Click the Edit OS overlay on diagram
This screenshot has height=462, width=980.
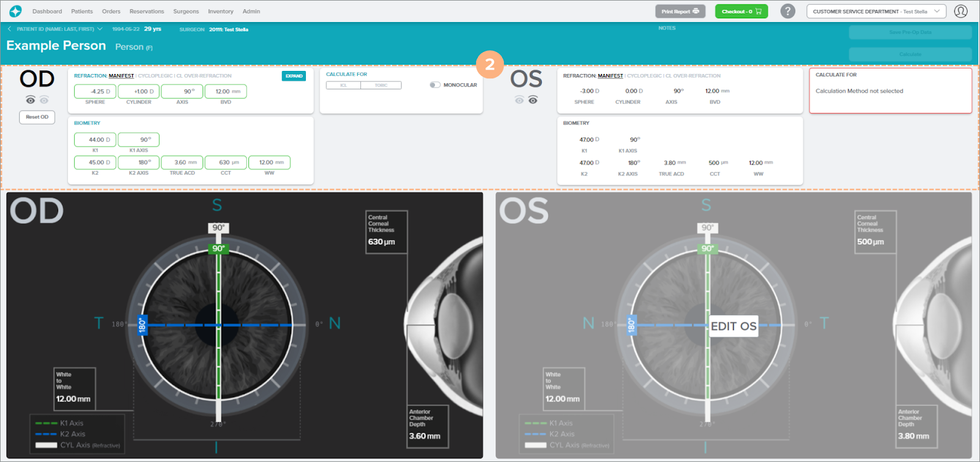733,326
